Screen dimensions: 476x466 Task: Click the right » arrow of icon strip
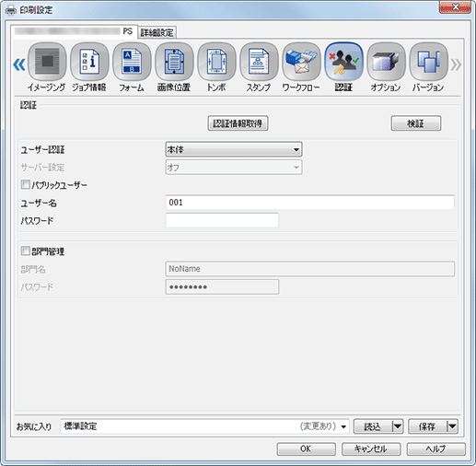pyautogui.click(x=456, y=64)
